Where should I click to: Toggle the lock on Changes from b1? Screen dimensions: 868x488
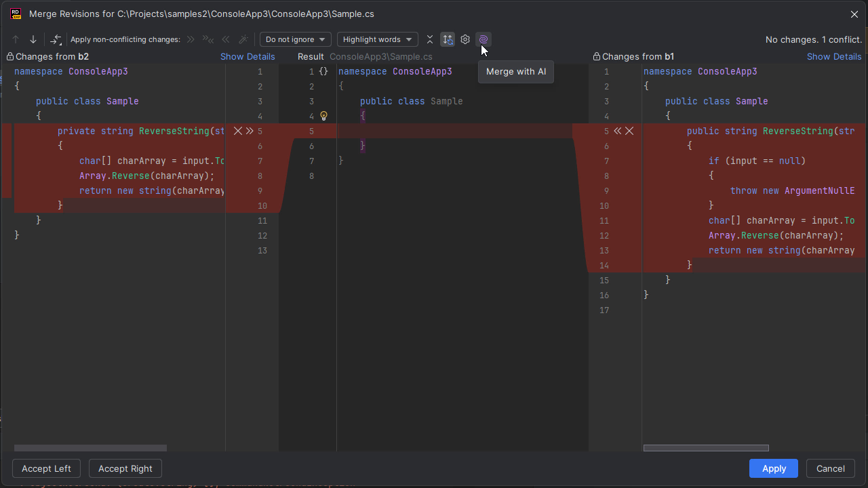coord(597,57)
